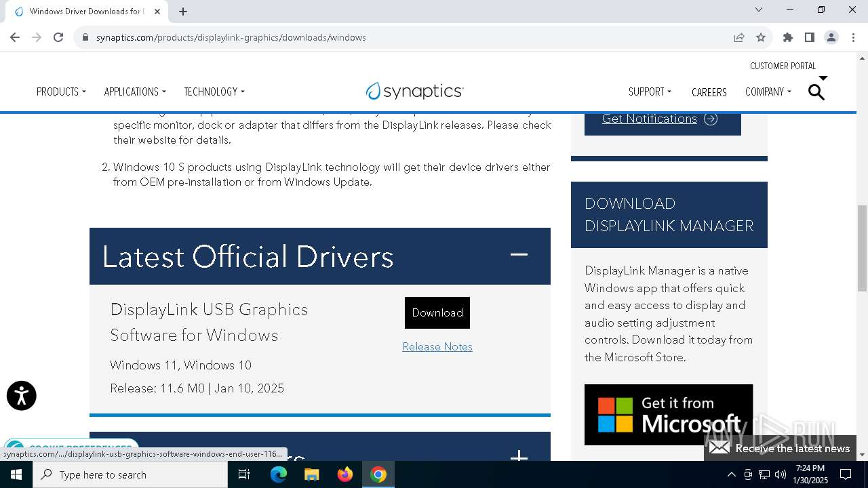This screenshot has height=488, width=868.
Task: Launch Microsoft Edge from taskbar
Action: 279,474
